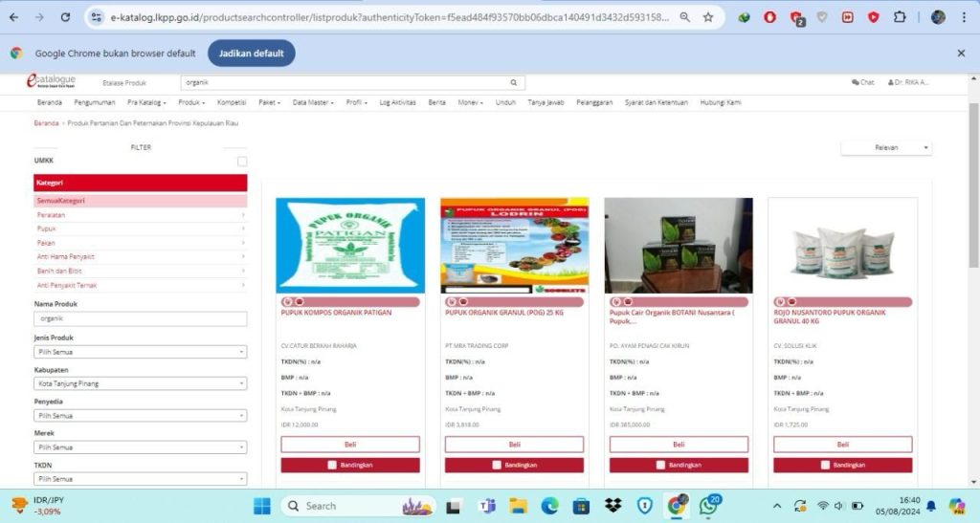Open the Pra Katalog menu

(146, 102)
